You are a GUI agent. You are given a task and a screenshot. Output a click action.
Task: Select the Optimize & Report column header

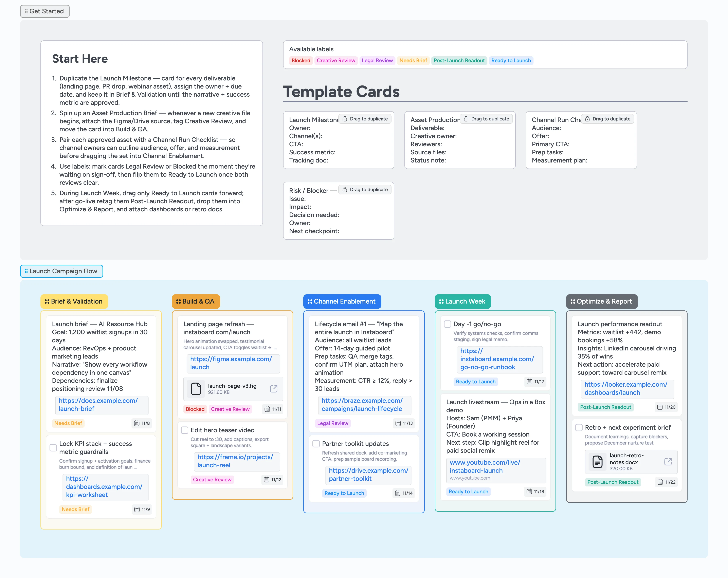[x=602, y=301]
